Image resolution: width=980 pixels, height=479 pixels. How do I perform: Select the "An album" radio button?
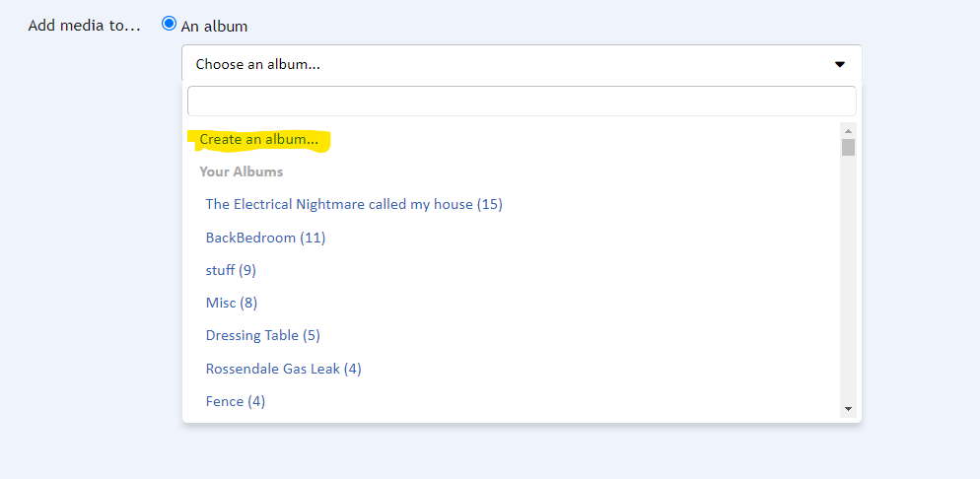(169, 24)
